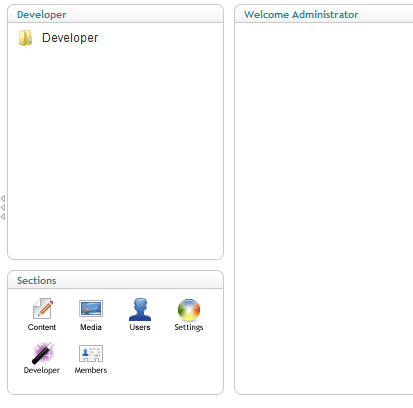
Task: Open the Content section pencil icon
Action: tap(43, 308)
